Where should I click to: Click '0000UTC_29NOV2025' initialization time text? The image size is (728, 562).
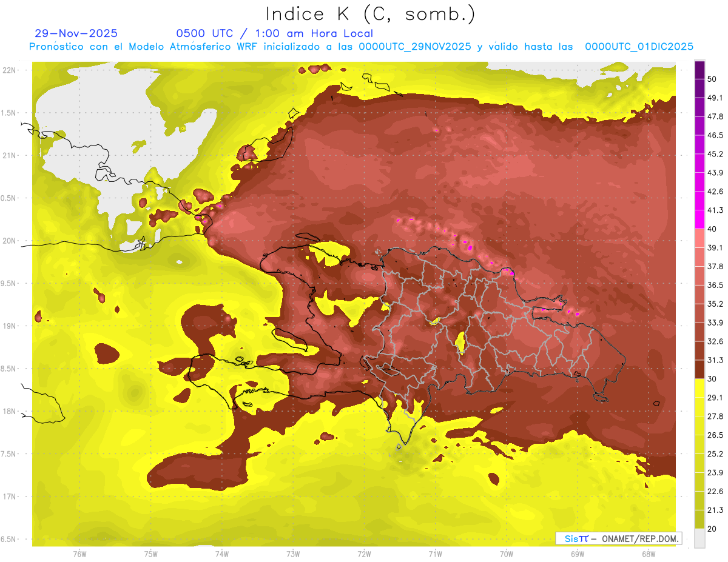pos(415,47)
